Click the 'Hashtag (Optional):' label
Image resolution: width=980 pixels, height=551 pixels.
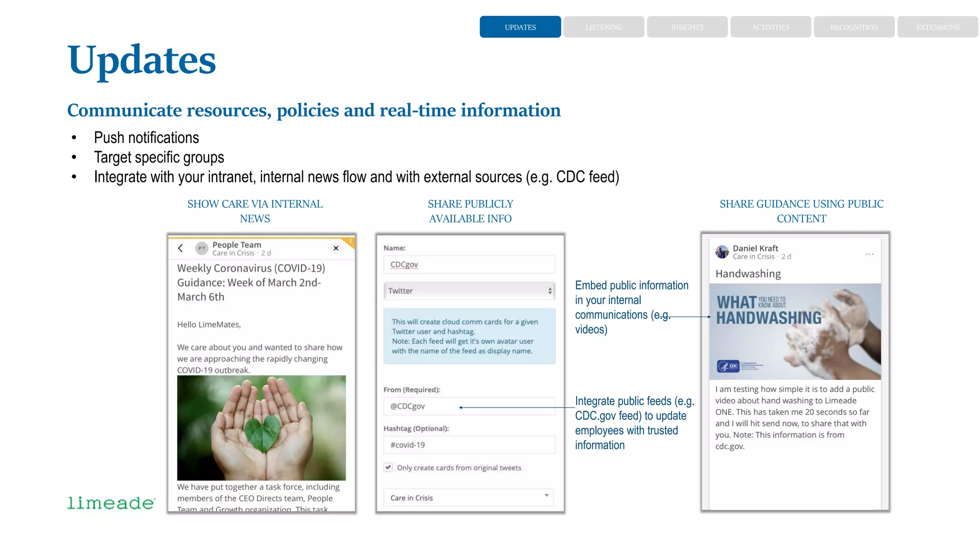pyautogui.click(x=416, y=428)
